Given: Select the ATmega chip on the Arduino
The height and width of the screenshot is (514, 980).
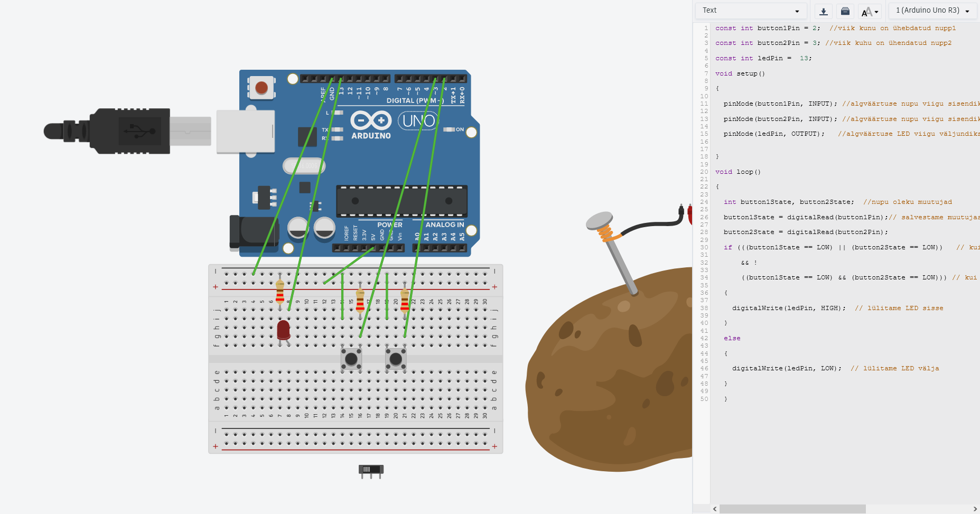Looking at the screenshot, I should (x=402, y=201).
